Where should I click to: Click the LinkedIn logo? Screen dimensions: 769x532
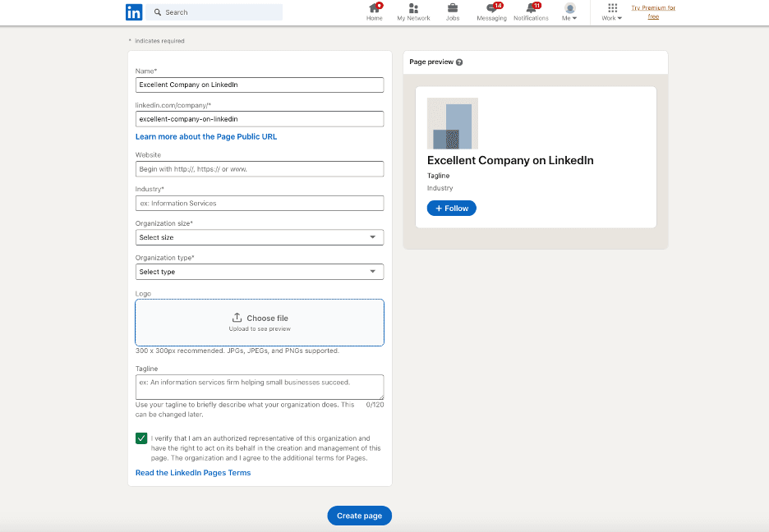135,11
